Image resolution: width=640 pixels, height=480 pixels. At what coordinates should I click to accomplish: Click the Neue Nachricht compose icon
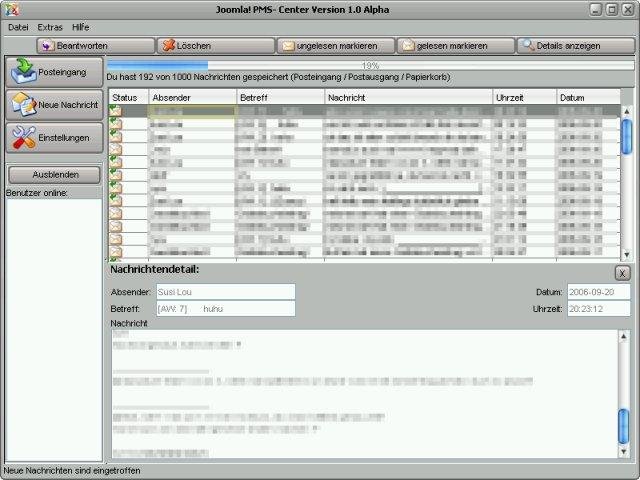[x=24, y=104]
